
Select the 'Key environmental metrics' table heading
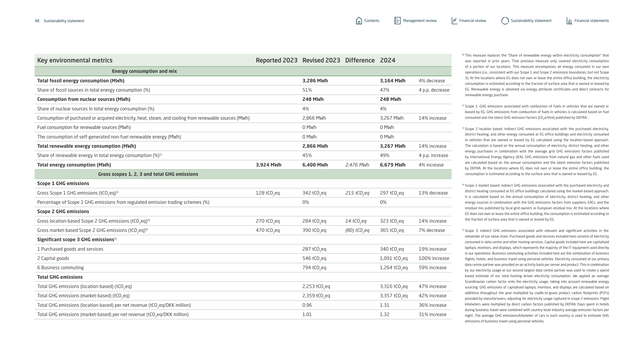coord(75,60)
